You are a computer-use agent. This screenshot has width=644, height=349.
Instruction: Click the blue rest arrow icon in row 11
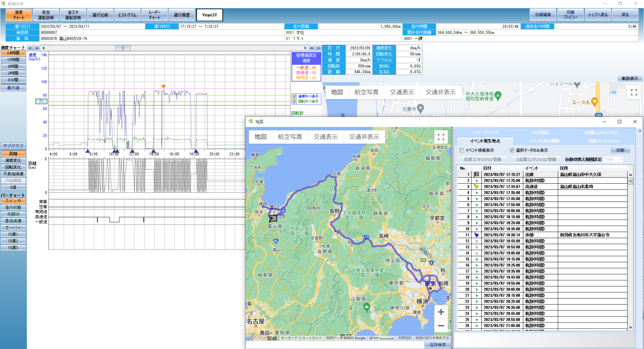pos(476,235)
